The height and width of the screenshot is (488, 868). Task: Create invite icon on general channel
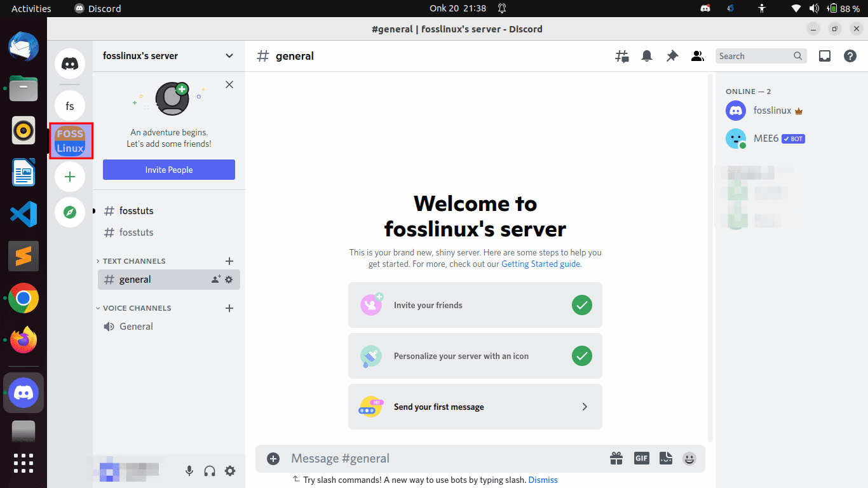tap(216, 279)
